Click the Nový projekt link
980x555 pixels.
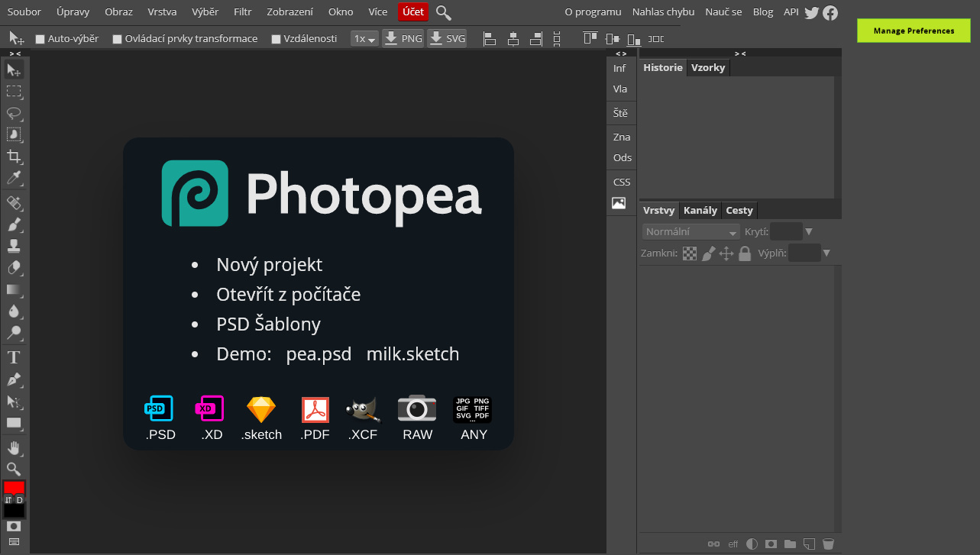(x=269, y=265)
